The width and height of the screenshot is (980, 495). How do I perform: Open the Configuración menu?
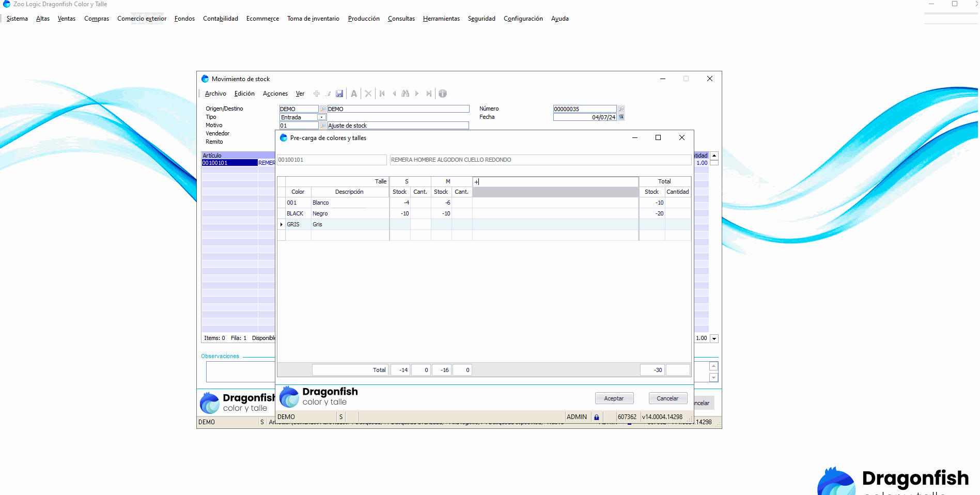tap(523, 19)
